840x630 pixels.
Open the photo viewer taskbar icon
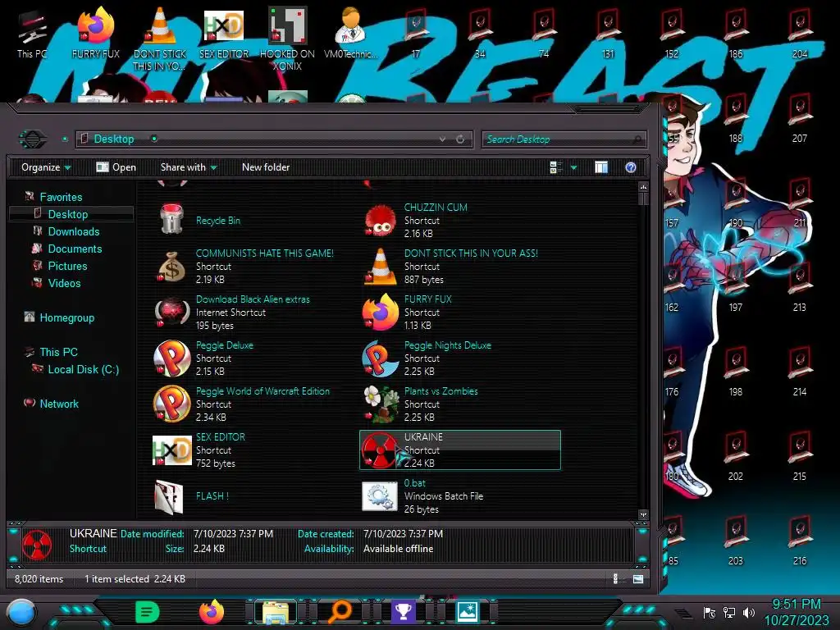[467, 612]
